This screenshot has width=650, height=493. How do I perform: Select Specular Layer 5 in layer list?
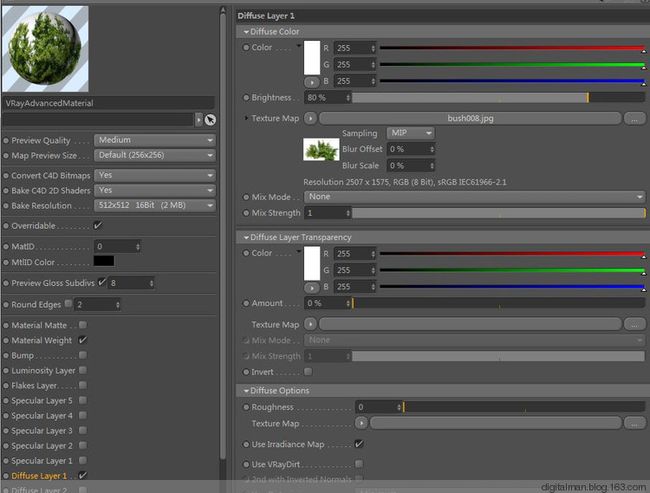point(42,401)
